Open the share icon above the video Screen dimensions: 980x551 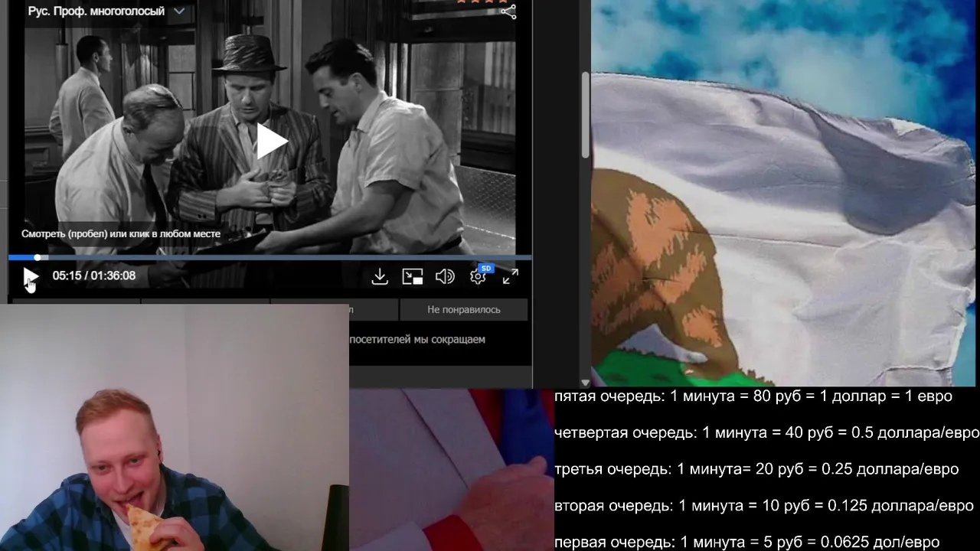pyautogui.click(x=508, y=11)
